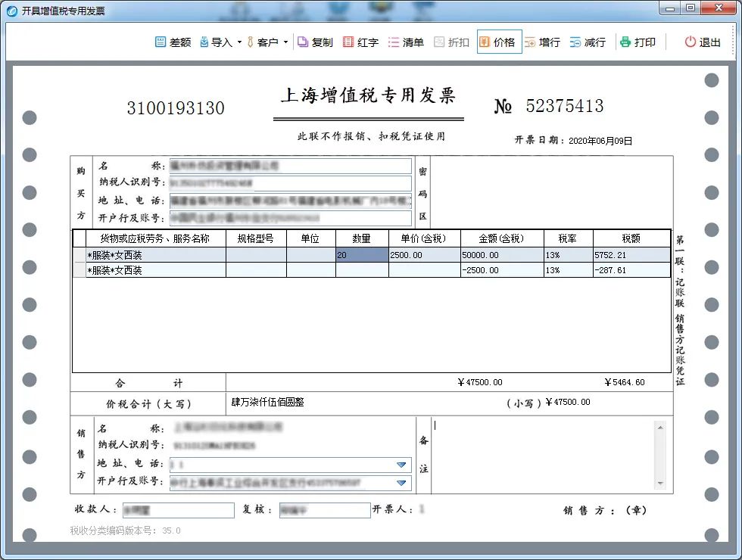Add a row with 增行
This screenshot has height=560, width=742.
(531, 42)
